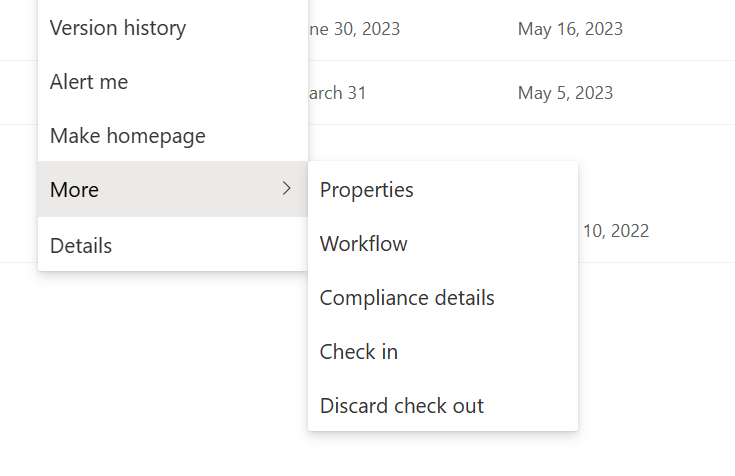
Task: Click the More menu item label
Action: point(75,190)
